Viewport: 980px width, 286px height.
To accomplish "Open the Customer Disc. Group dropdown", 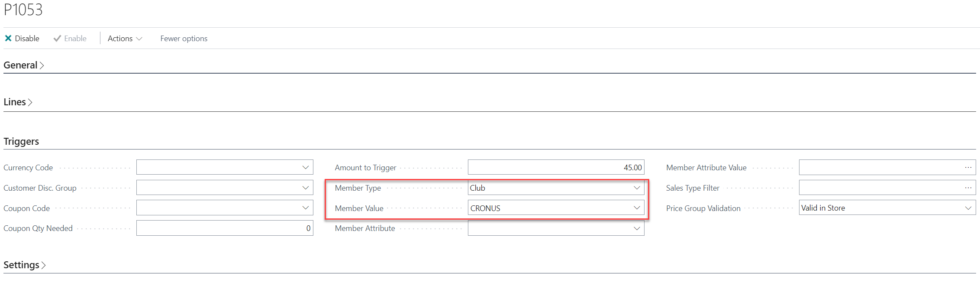I will pos(306,188).
